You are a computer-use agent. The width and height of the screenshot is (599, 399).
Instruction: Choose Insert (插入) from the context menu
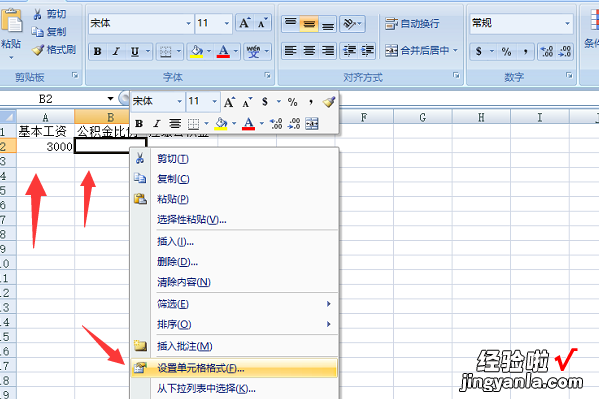tap(234, 242)
